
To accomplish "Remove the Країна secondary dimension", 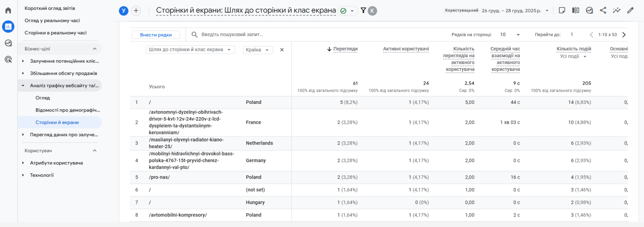I will (x=282, y=50).
